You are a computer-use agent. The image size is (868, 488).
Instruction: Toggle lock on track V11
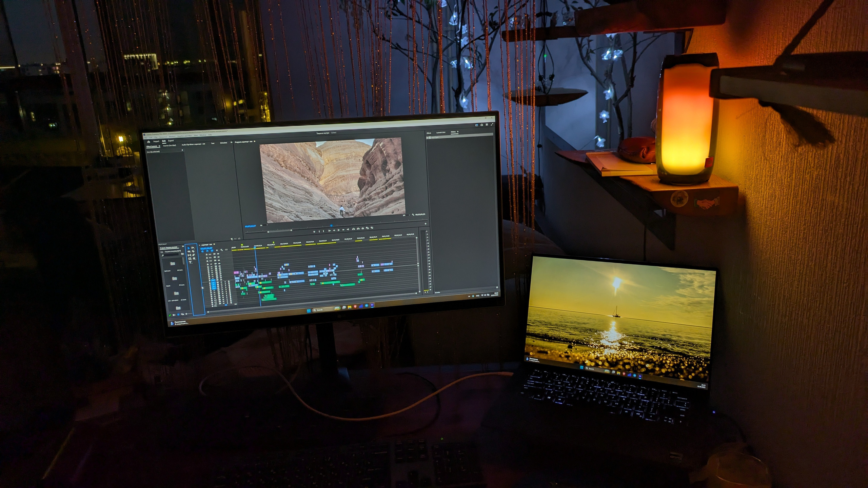pos(207,258)
